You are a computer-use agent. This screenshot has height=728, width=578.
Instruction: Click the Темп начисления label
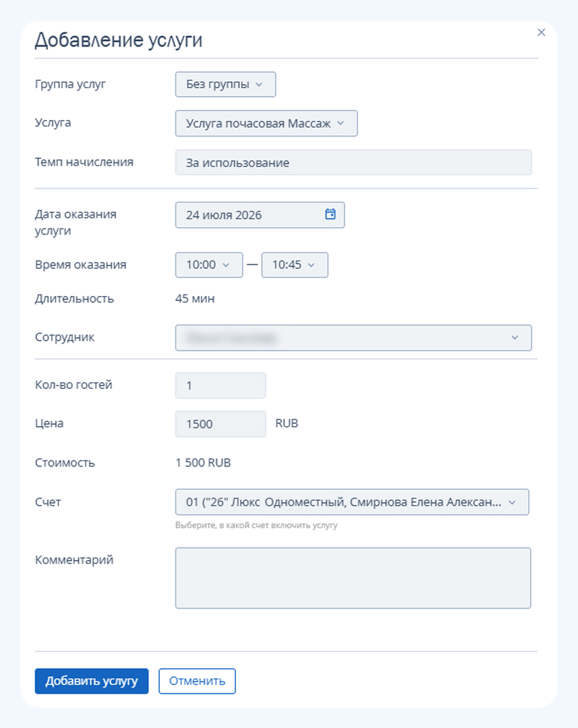(x=84, y=162)
